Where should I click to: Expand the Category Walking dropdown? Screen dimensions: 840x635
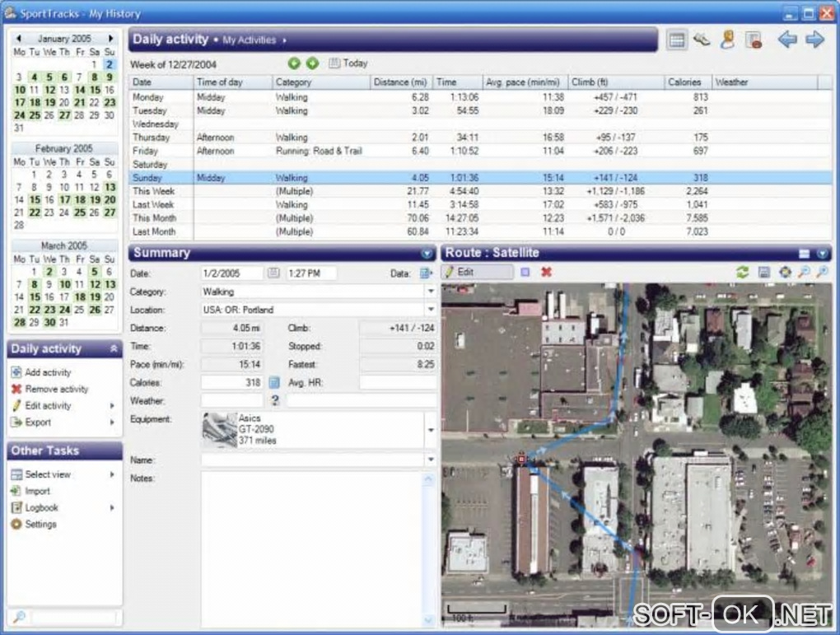pos(431,292)
